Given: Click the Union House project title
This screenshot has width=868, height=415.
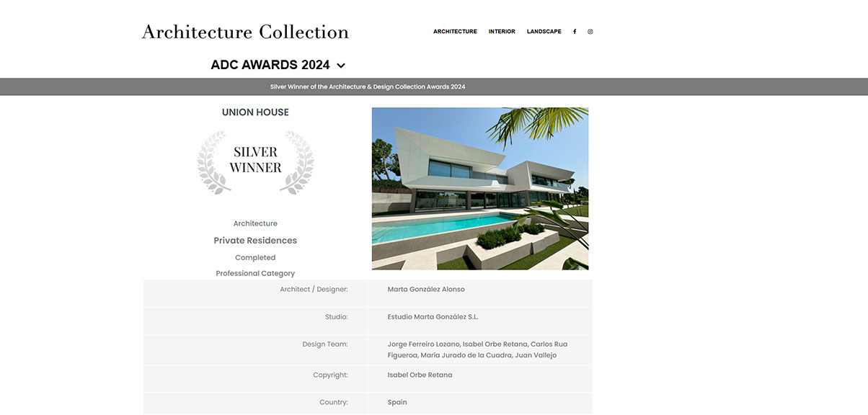Looking at the screenshot, I should tap(255, 112).
